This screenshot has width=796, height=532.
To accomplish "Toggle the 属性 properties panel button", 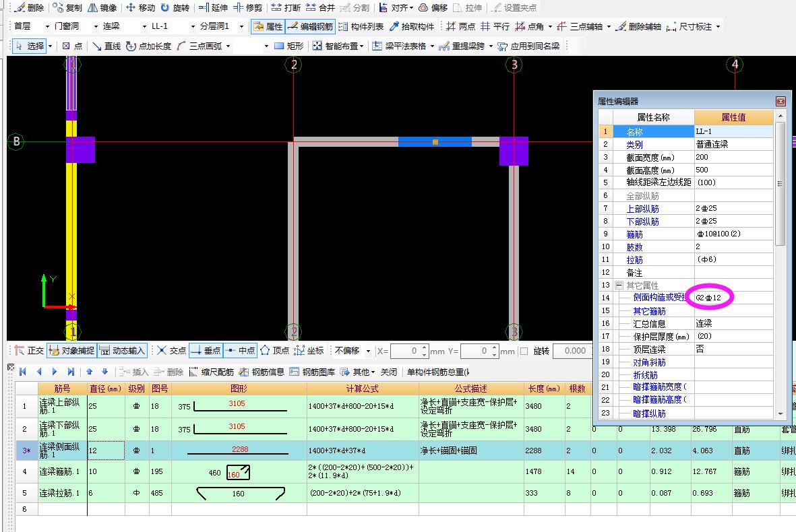I will [268, 26].
